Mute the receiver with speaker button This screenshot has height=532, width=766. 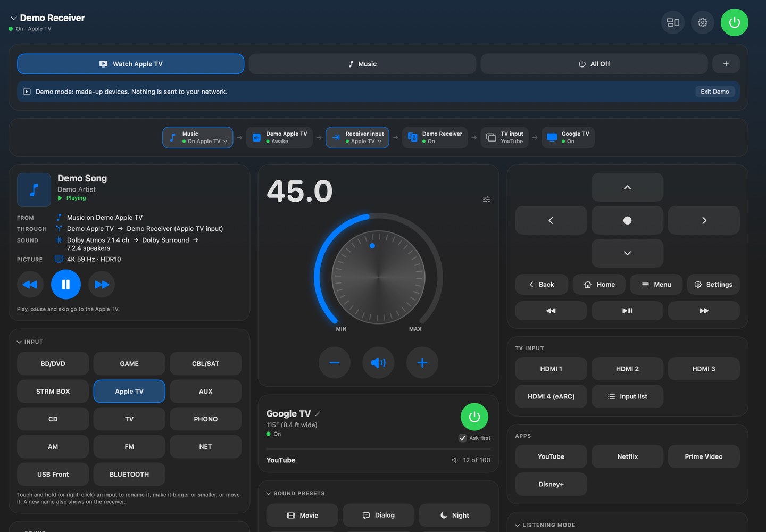tap(378, 363)
